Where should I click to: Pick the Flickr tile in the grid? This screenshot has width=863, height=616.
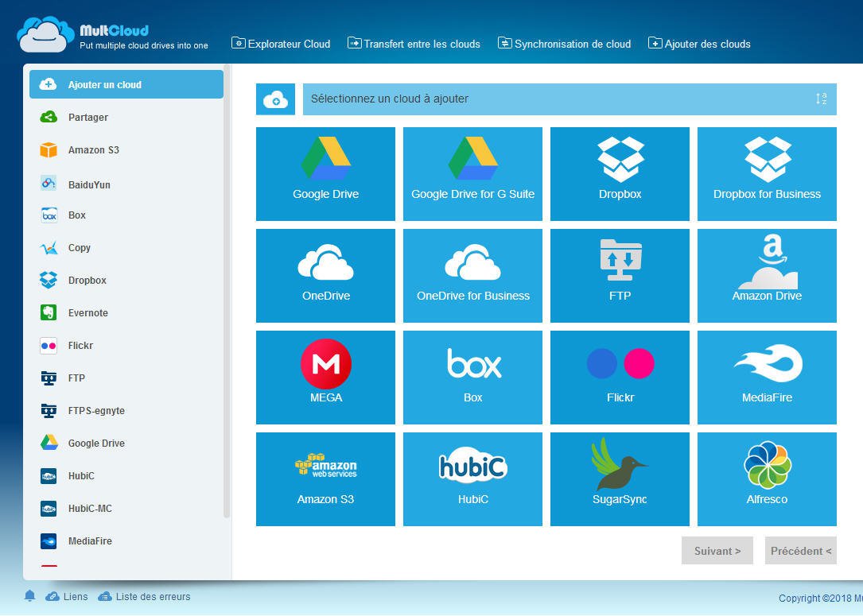[620, 378]
